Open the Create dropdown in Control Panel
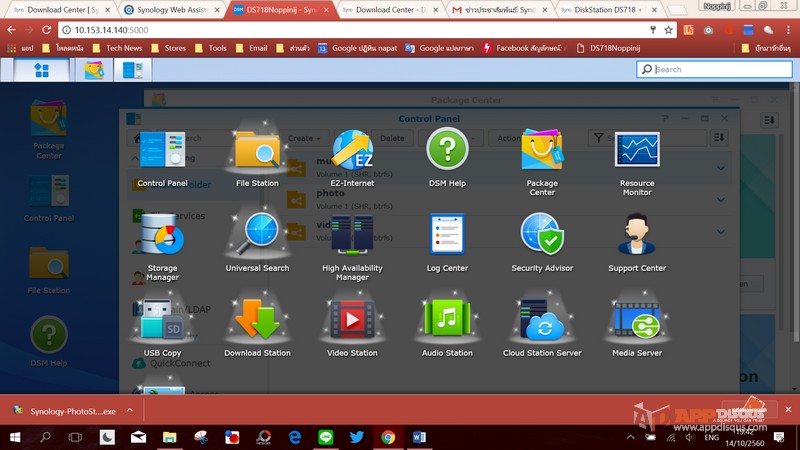 pos(304,138)
